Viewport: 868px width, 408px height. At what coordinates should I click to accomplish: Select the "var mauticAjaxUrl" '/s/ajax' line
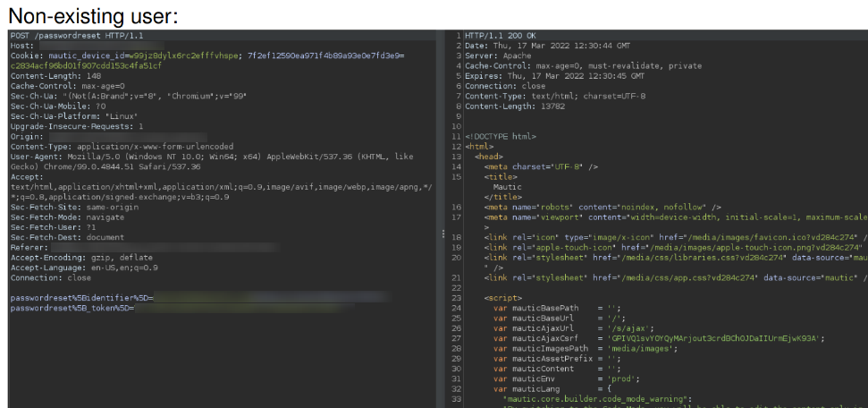click(574, 328)
